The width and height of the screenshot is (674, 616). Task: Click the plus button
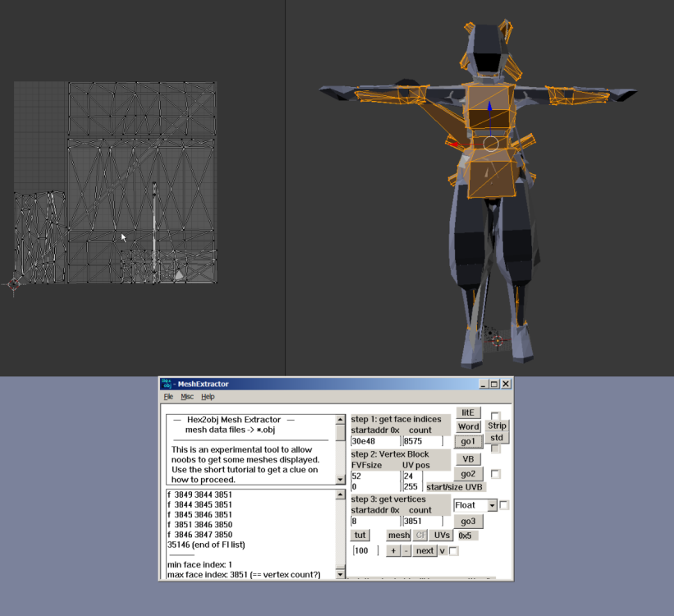pos(393,551)
